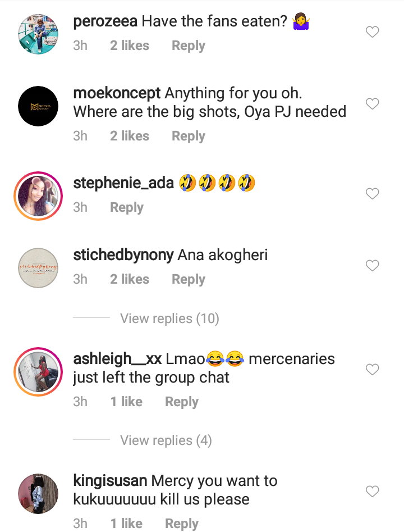Like stephenie_ada's emoji comment
This screenshot has height=532, width=404.
[372, 194]
